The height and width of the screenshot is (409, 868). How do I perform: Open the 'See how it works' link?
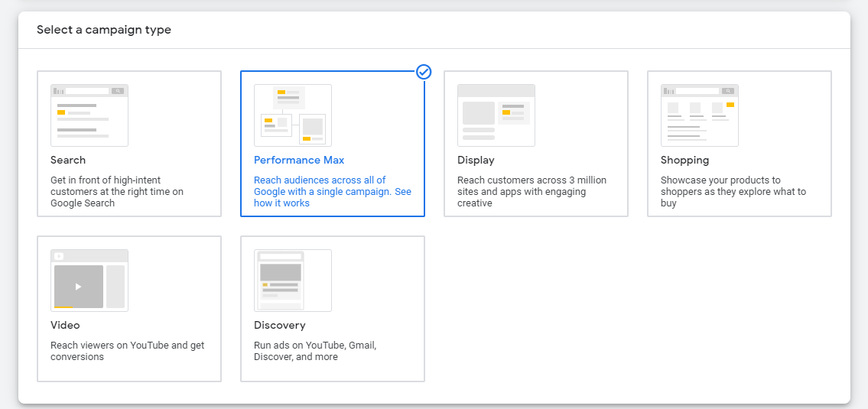coord(333,197)
